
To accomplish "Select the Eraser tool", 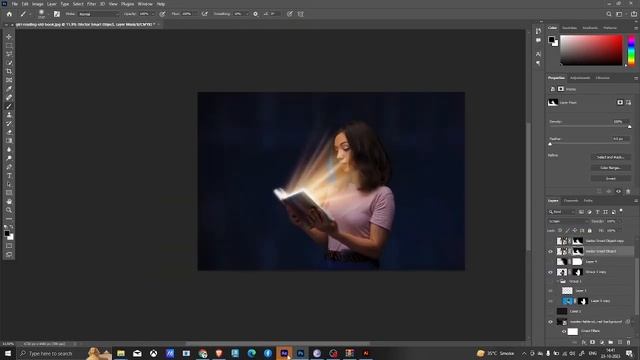I will click(9, 132).
